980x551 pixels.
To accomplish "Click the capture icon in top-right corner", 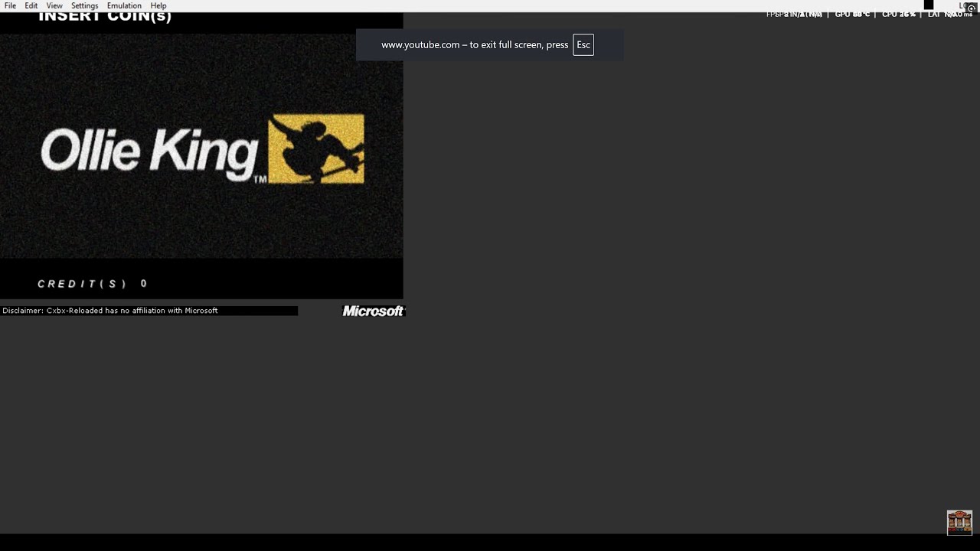I will pyautogui.click(x=971, y=8).
